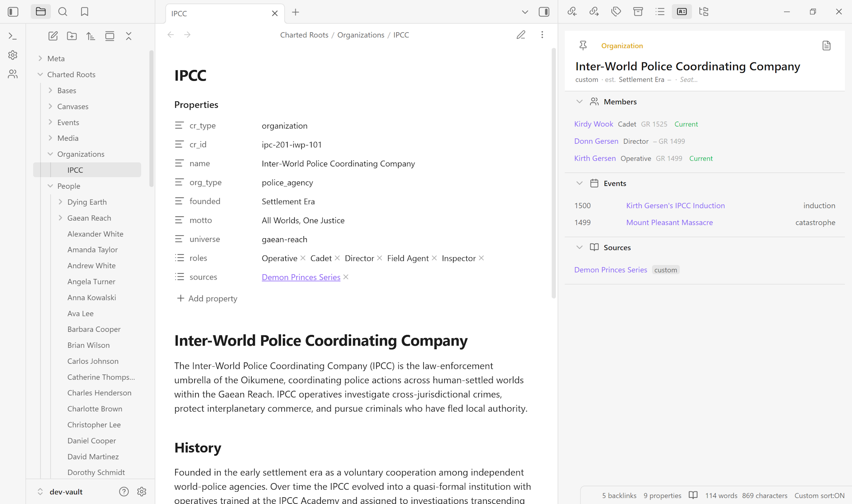
Task: Open the Donn Gersen member link
Action: click(596, 141)
